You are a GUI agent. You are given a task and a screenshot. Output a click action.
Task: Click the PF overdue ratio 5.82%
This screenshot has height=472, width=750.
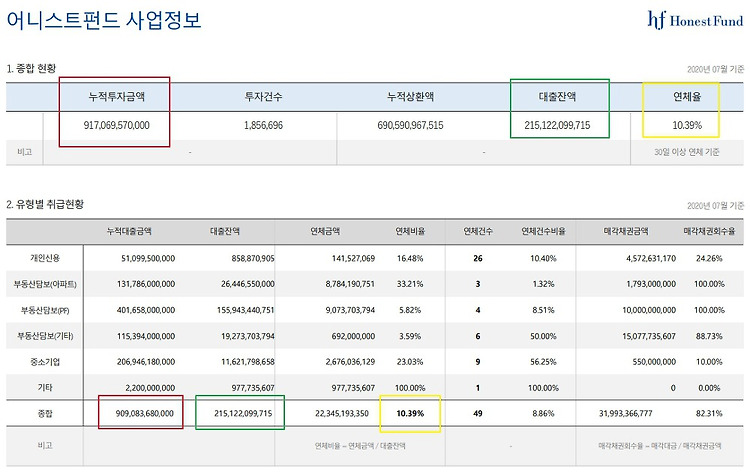click(x=410, y=310)
